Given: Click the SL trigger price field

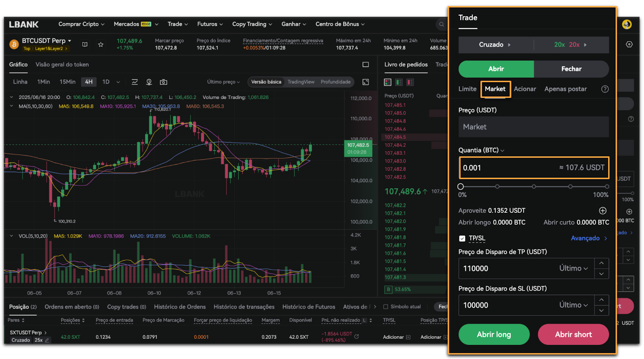Looking at the screenshot, I should pos(507,305).
